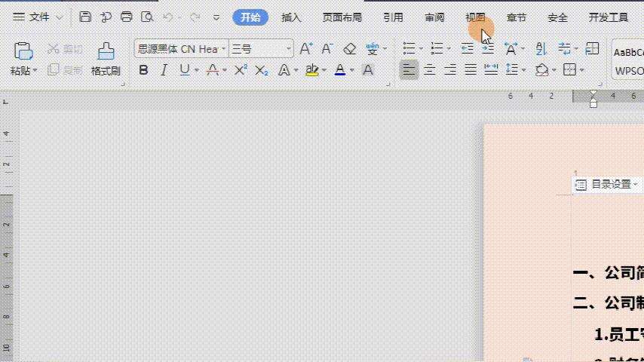Click the Save icon
The image size is (644, 362).
pos(85,17)
